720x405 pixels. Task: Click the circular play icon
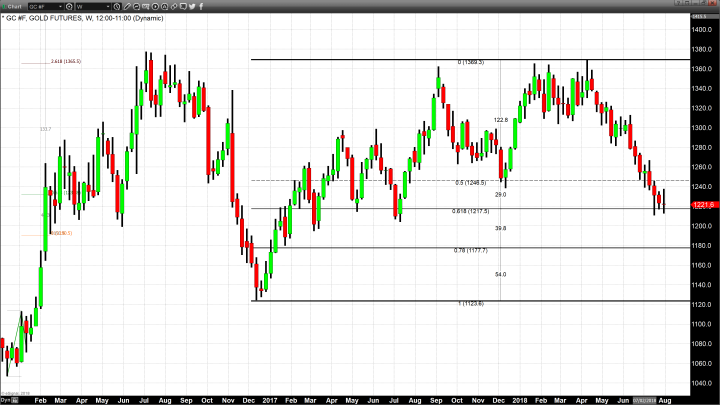click(x=155, y=6)
